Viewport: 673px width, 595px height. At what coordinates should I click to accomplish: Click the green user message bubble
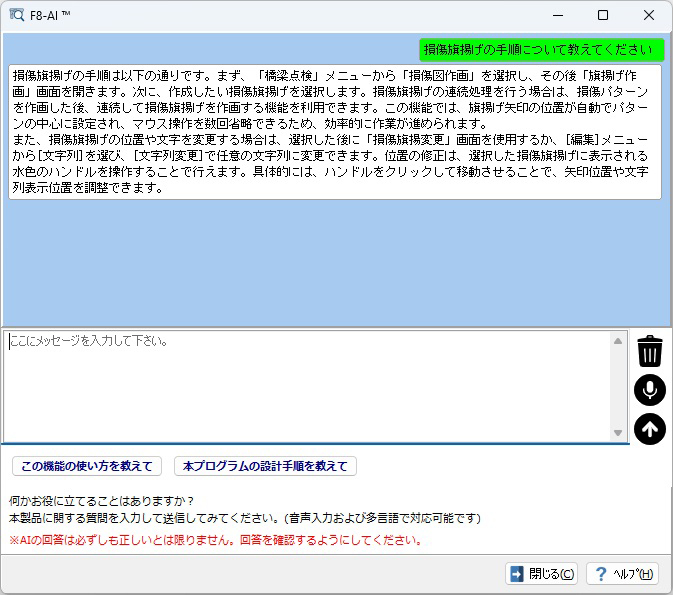tap(542, 50)
